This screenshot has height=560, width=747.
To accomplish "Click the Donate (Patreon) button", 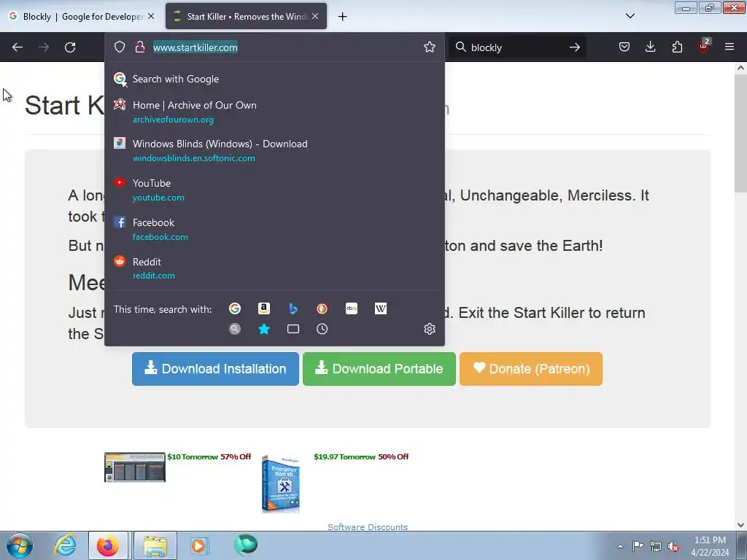I will [x=531, y=369].
